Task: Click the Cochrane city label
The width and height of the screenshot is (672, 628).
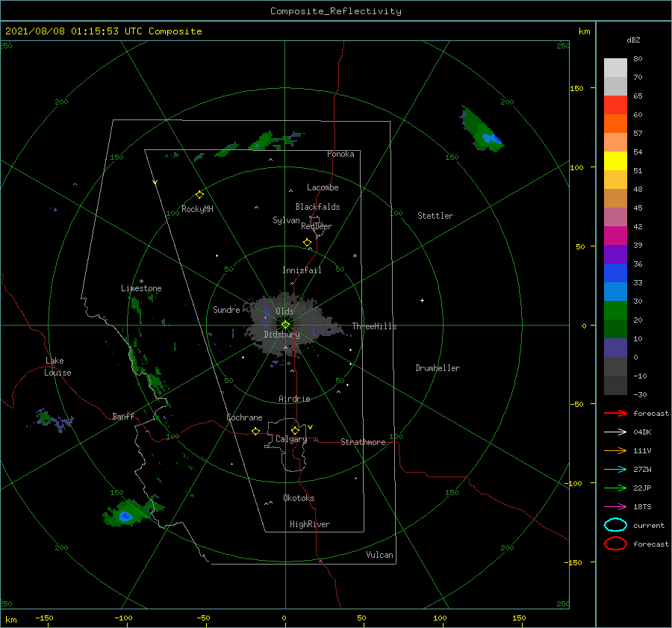Action: click(x=244, y=417)
